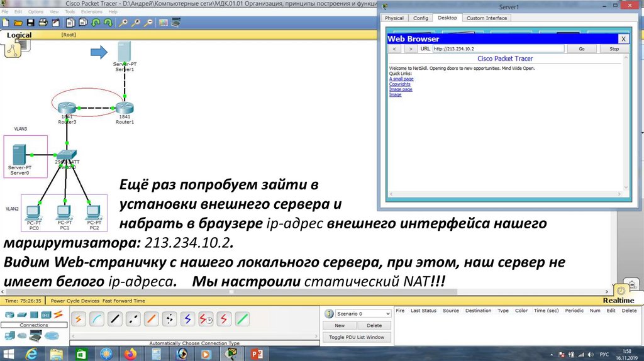Reset the workspace zoom level
644x361 pixels.
136,23
